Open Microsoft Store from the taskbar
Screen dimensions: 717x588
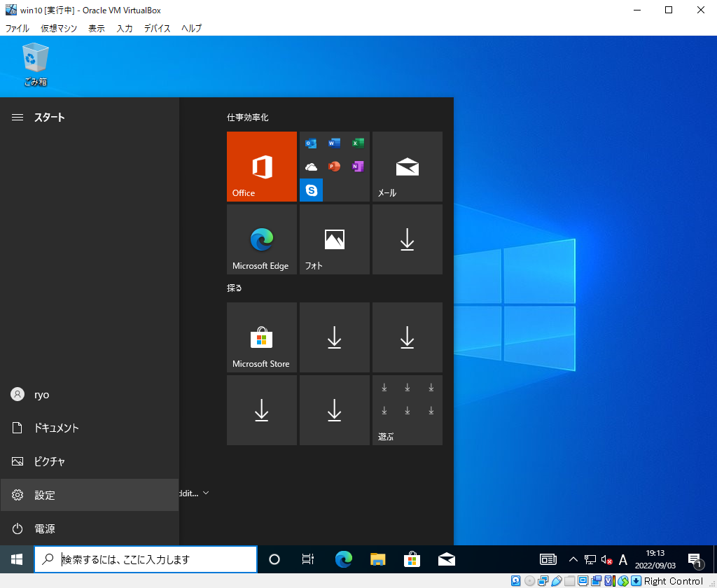pyautogui.click(x=412, y=559)
